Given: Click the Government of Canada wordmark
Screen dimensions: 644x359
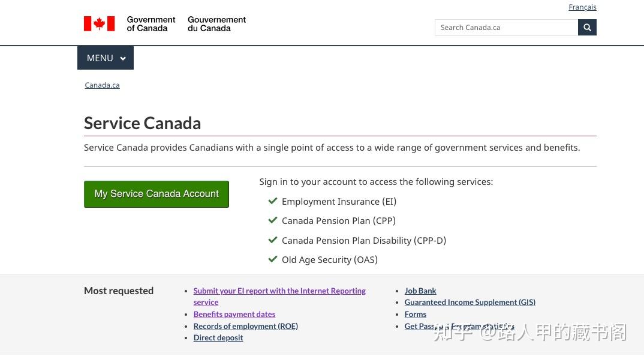Looking at the screenshot, I should 186,24.
